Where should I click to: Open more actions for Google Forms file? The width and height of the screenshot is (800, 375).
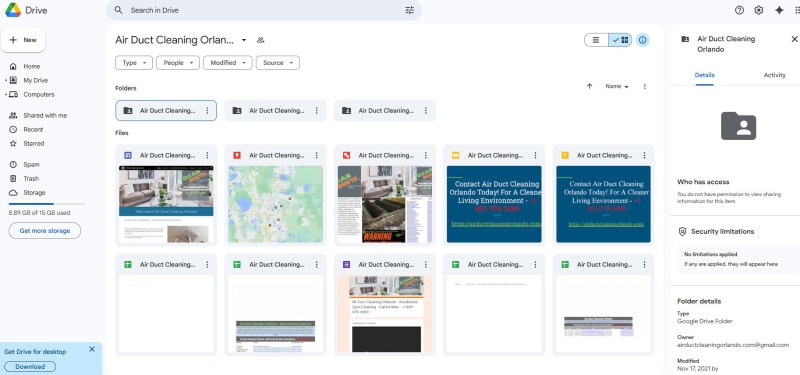pyautogui.click(x=426, y=264)
